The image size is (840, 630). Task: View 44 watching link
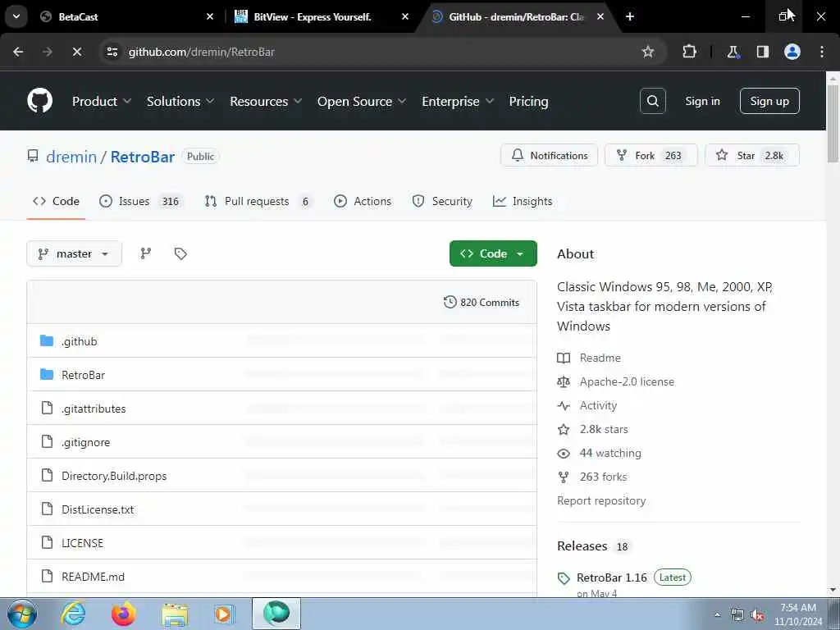[x=610, y=453]
